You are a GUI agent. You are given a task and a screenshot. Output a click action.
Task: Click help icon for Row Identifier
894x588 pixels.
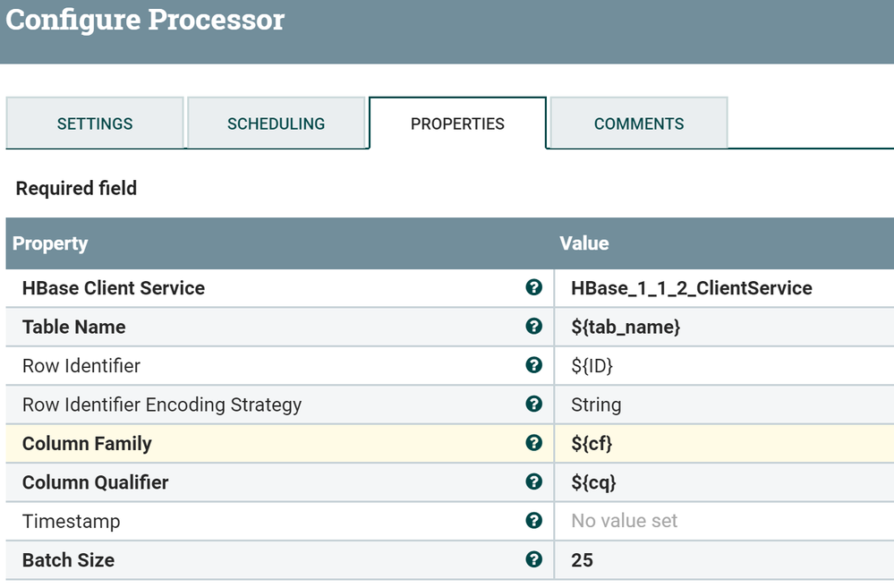click(x=534, y=365)
